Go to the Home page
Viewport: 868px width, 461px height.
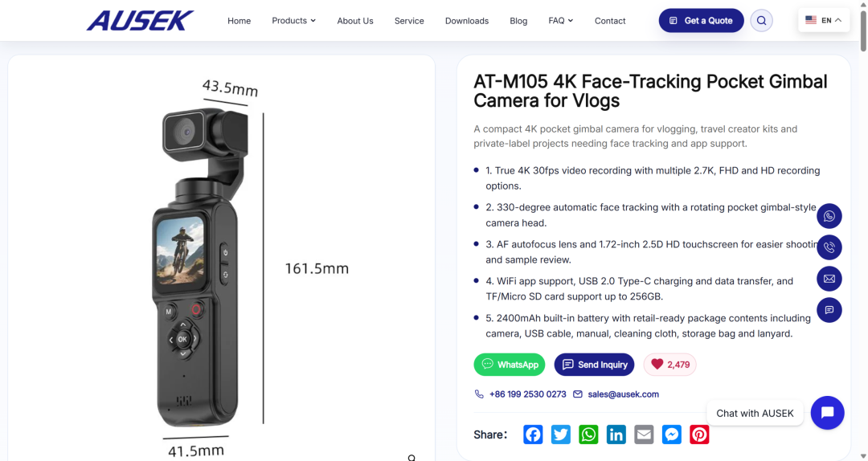point(240,20)
